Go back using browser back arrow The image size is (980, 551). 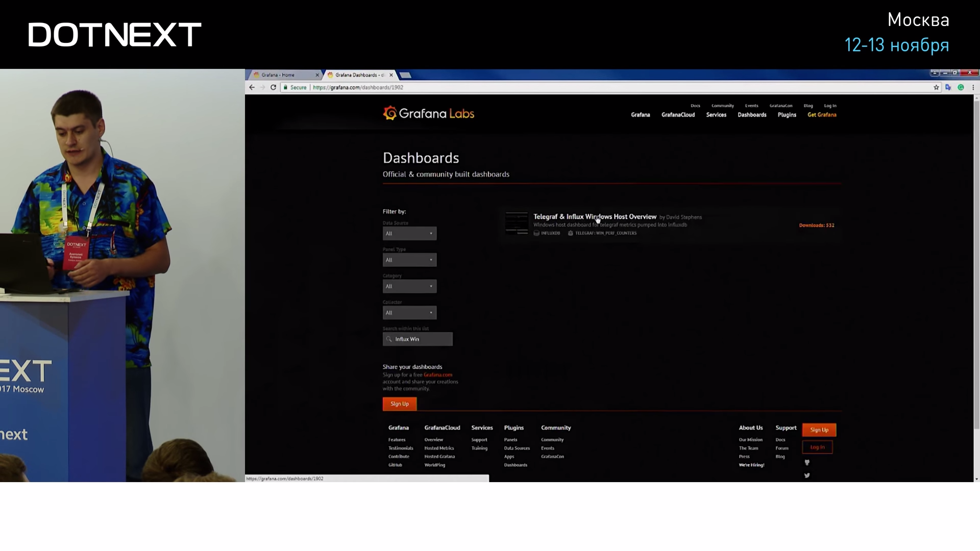(x=252, y=87)
